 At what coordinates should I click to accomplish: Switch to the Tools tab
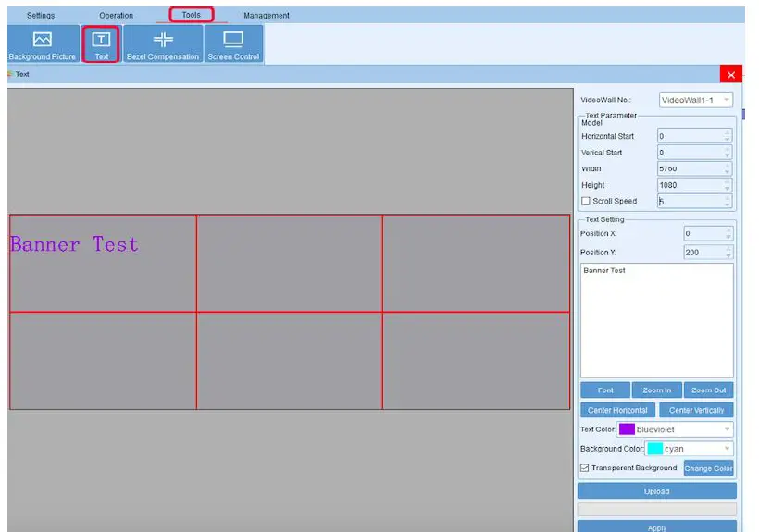tap(192, 15)
